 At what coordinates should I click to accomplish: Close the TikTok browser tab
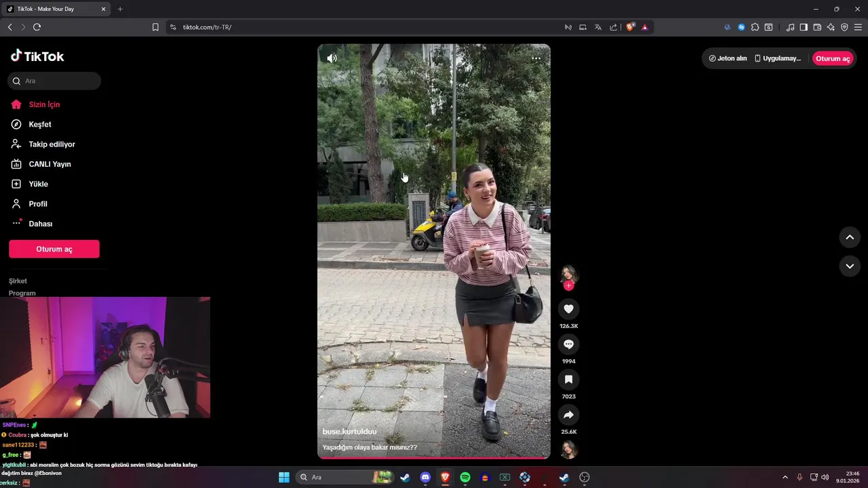[103, 9]
